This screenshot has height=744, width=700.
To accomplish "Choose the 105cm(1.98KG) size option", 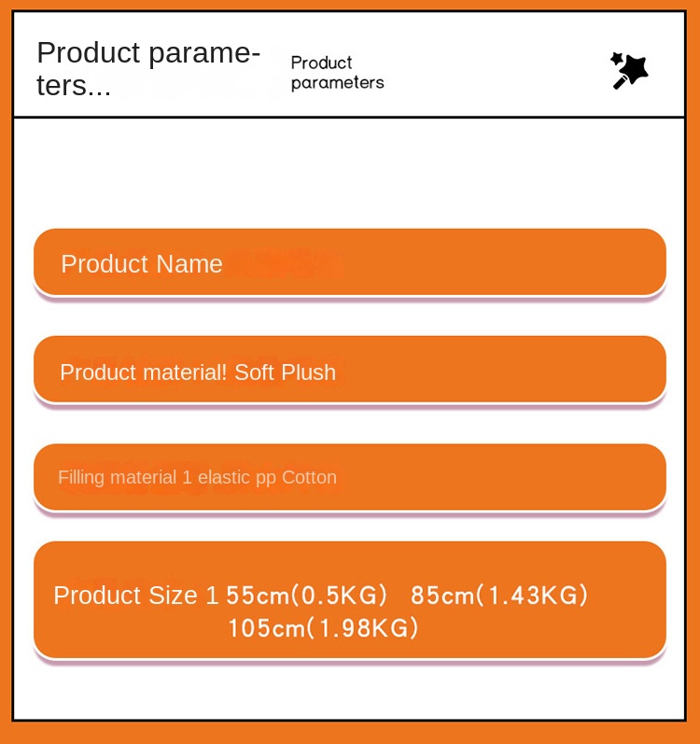I will (323, 628).
